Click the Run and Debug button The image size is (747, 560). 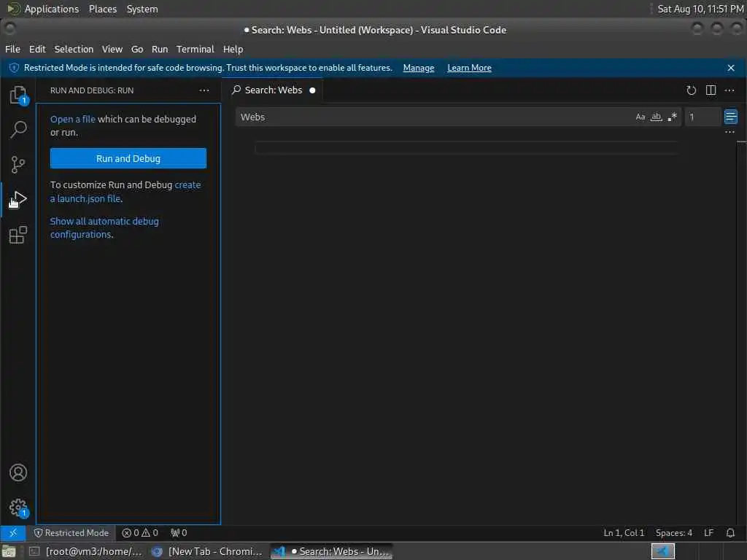pos(128,158)
